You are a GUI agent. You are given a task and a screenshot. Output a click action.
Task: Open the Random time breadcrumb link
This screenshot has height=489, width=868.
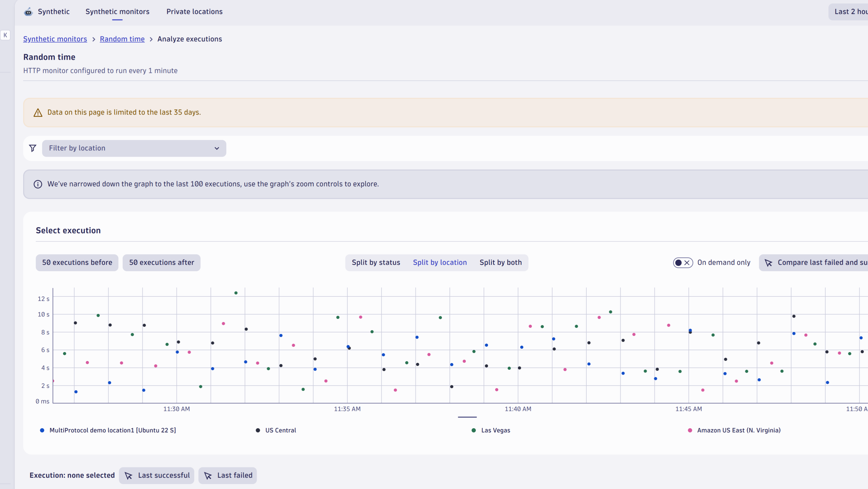pos(122,39)
